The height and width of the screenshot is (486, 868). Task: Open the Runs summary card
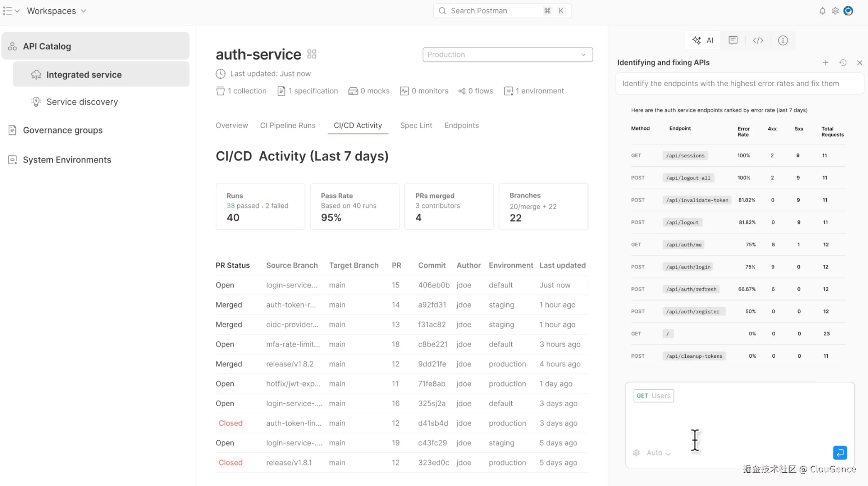tap(260, 207)
